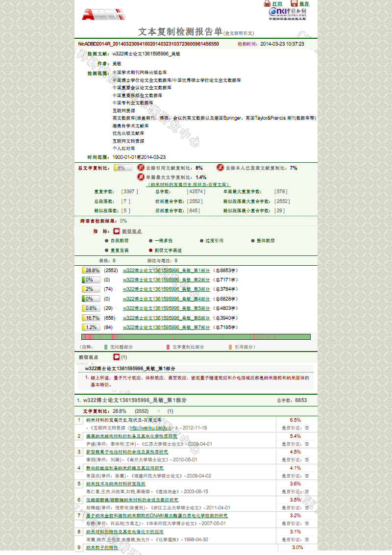This screenshot has width=392, height=555.
Task: Click the 剽窃观点 (1) speech bubble icon
Action: tap(117, 357)
